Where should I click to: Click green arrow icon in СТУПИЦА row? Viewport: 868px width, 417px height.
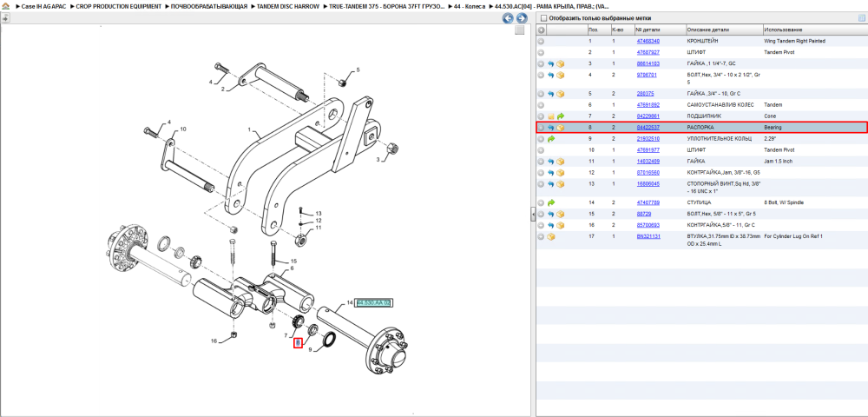pos(551,202)
